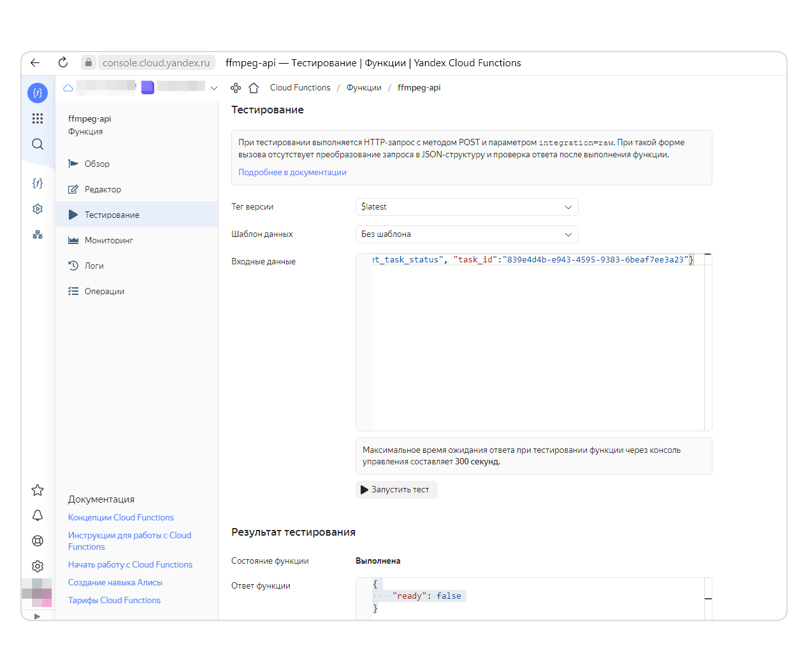Open the Cloud Functions breadcrumb
The height and width of the screenshot is (672, 808).
(300, 88)
